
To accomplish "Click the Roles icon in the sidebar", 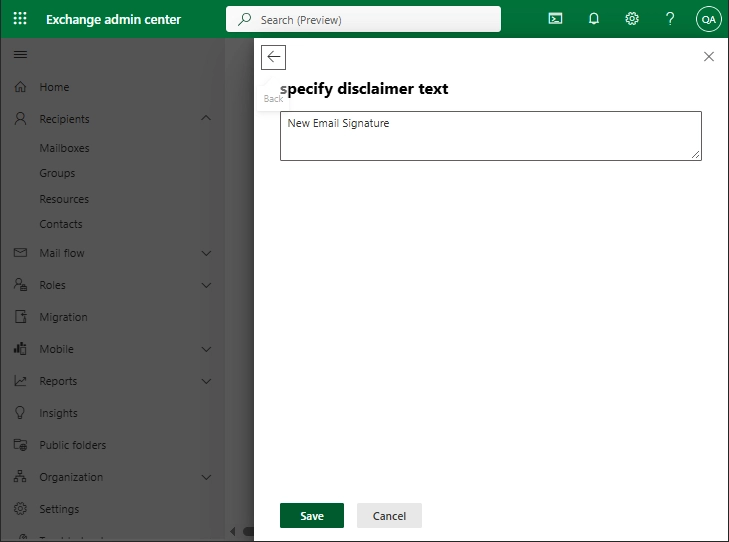I will pyautogui.click(x=20, y=284).
